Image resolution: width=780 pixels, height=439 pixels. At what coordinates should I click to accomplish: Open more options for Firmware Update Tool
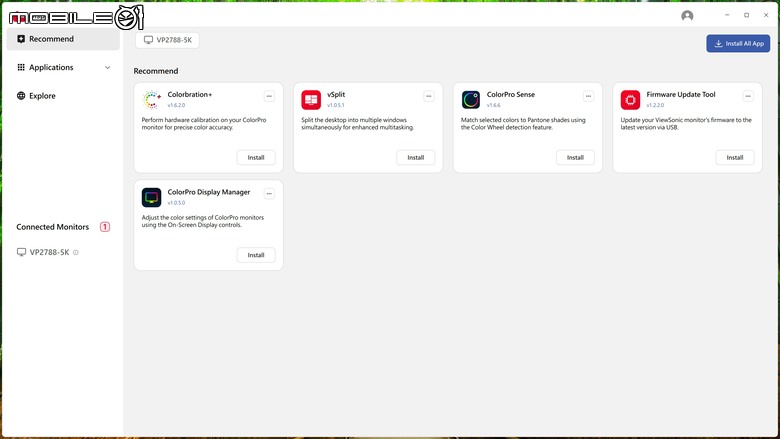[748, 96]
